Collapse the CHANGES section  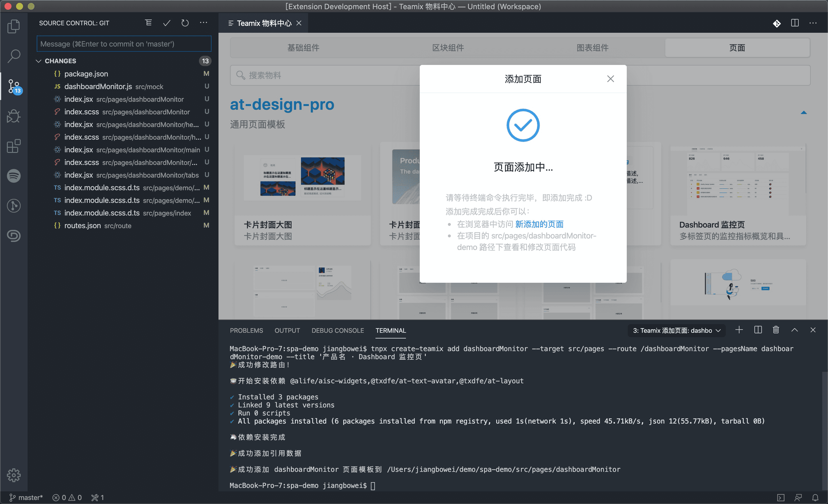click(x=39, y=61)
